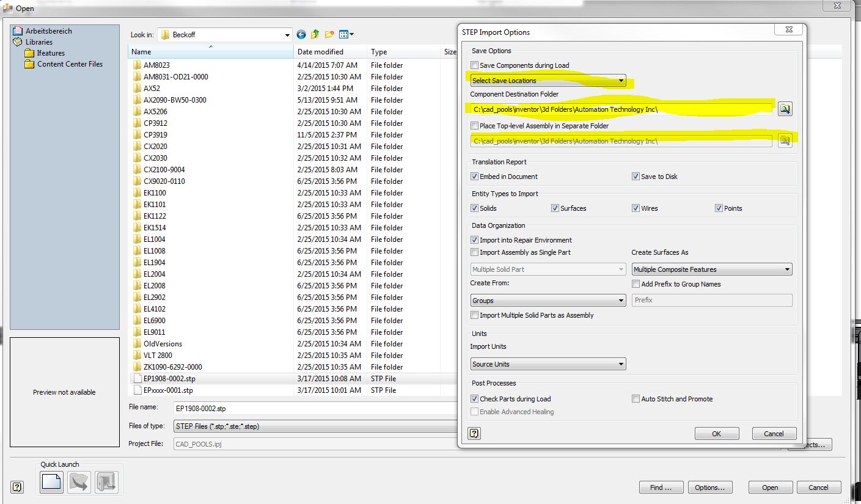Image resolution: width=861 pixels, height=504 pixels.
Task: Enable Save Components during Load
Action: [474, 65]
